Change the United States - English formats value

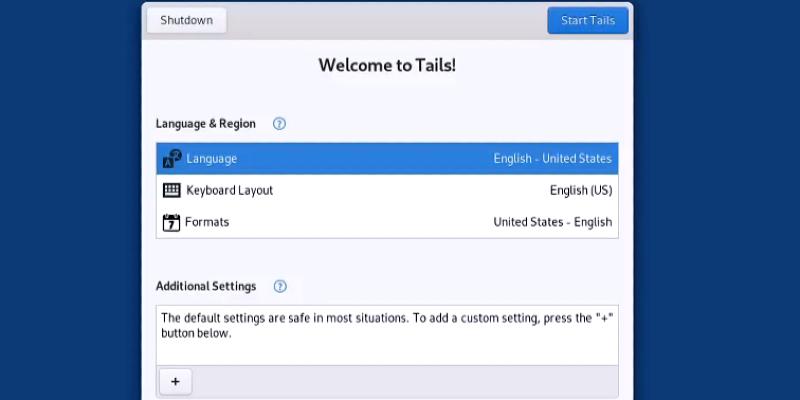coord(552,222)
